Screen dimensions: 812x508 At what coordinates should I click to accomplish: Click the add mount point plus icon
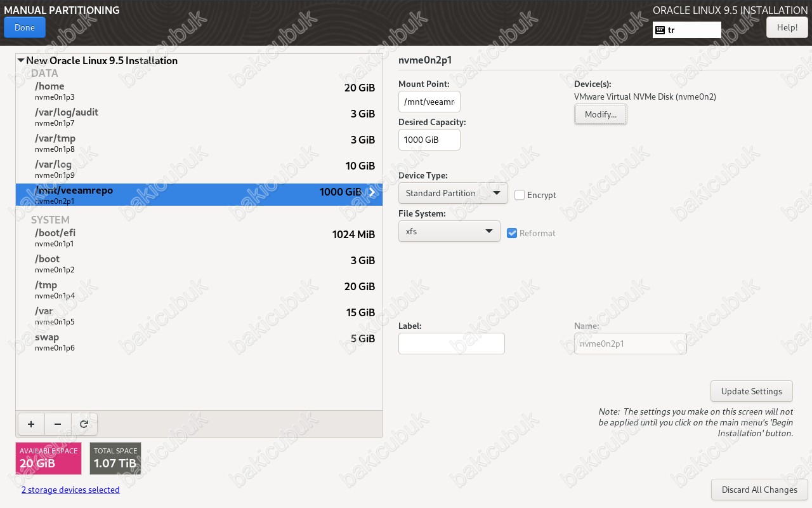31,424
